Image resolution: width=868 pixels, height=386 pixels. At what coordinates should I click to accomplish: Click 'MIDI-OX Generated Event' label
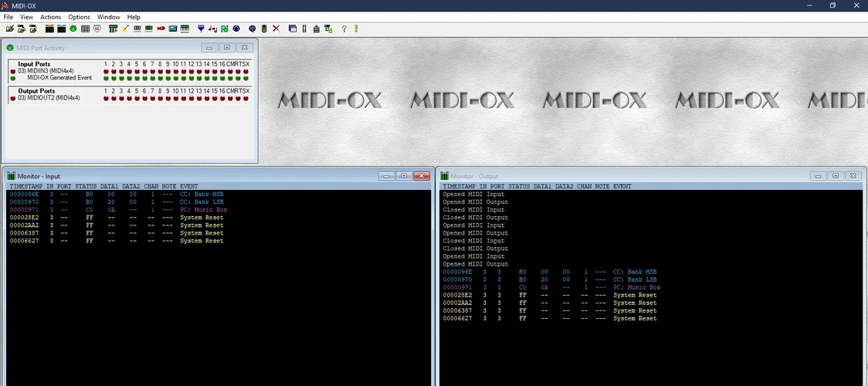[x=59, y=78]
